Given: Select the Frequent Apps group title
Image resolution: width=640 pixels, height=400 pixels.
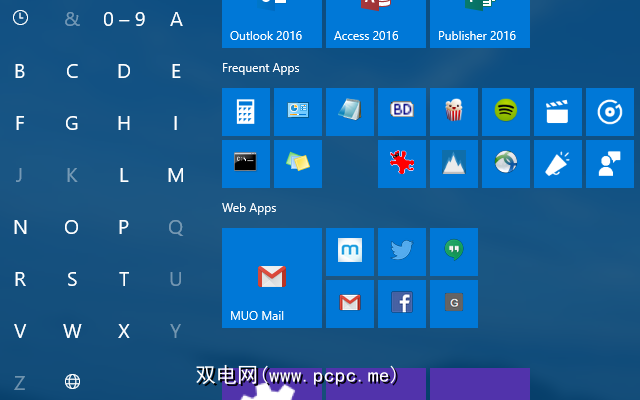Looking at the screenshot, I should pos(260,68).
